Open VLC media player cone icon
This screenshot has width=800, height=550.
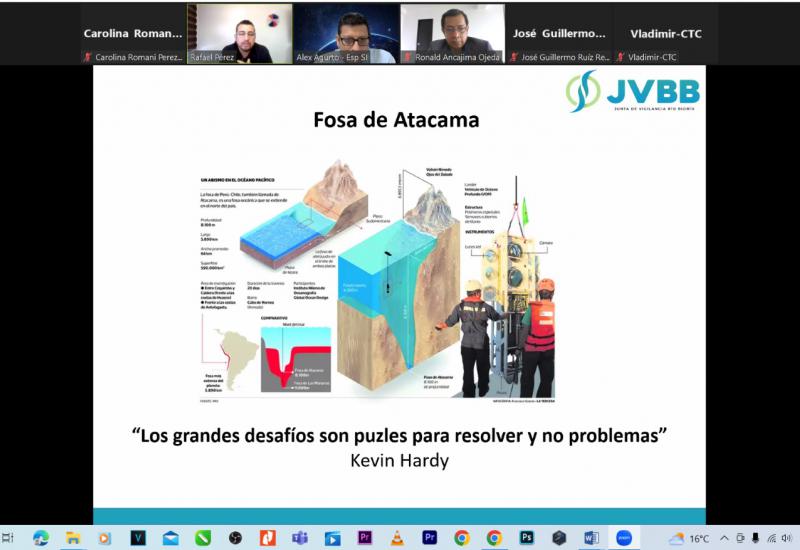click(x=397, y=538)
